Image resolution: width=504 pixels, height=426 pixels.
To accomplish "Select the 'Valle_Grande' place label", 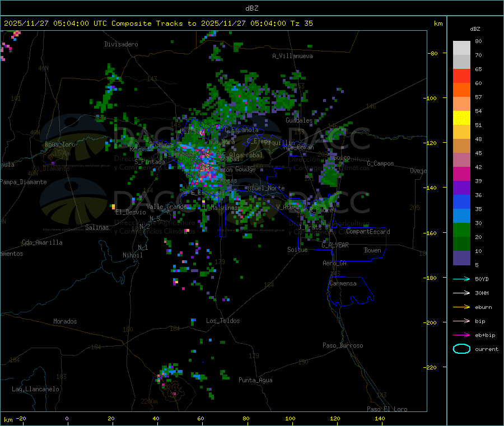I will tap(166, 207).
